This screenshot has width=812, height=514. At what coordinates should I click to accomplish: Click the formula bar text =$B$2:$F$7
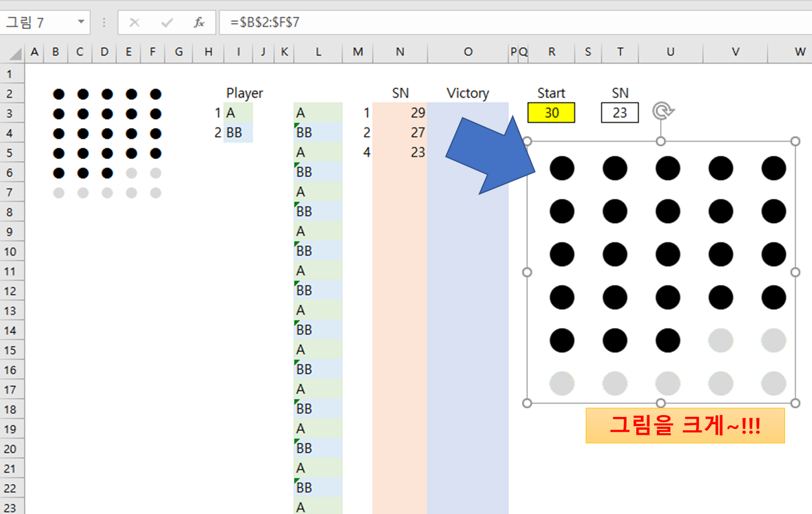(265, 22)
